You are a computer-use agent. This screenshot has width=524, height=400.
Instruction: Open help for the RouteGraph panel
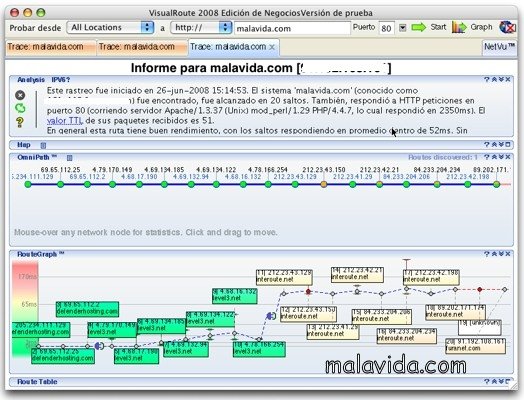click(486, 254)
